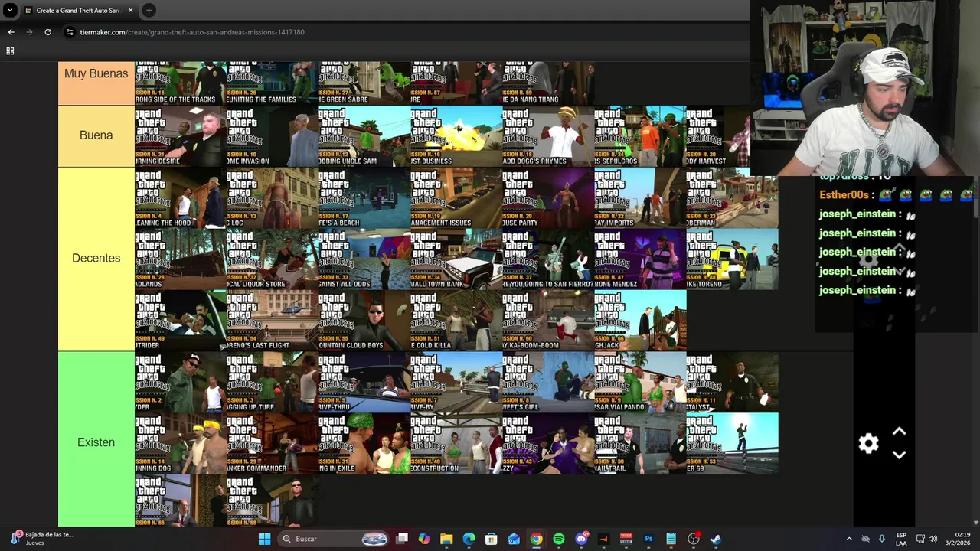Screen dimensions: 980x551
Task: Select the Madd Dogg's Rhymes thumbnail
Action: 548,136
